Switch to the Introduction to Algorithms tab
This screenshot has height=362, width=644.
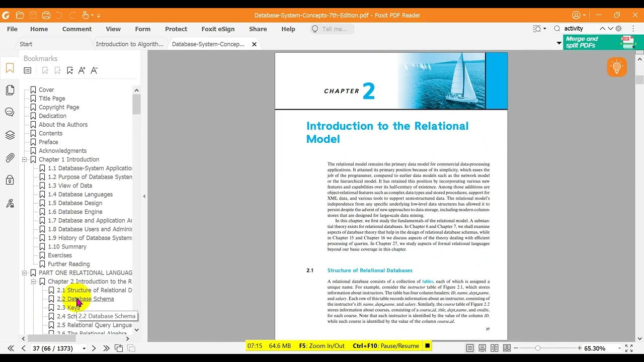point(129,44)
